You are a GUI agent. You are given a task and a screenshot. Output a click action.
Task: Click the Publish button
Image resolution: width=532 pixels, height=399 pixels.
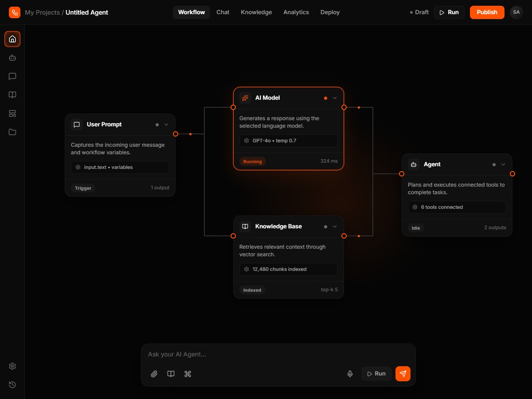487,12
